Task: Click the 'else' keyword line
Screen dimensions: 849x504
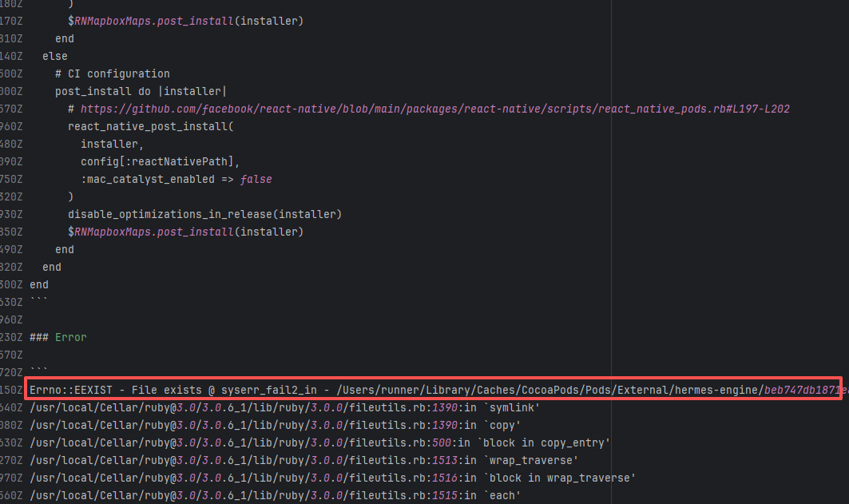Action: (55, 56)
